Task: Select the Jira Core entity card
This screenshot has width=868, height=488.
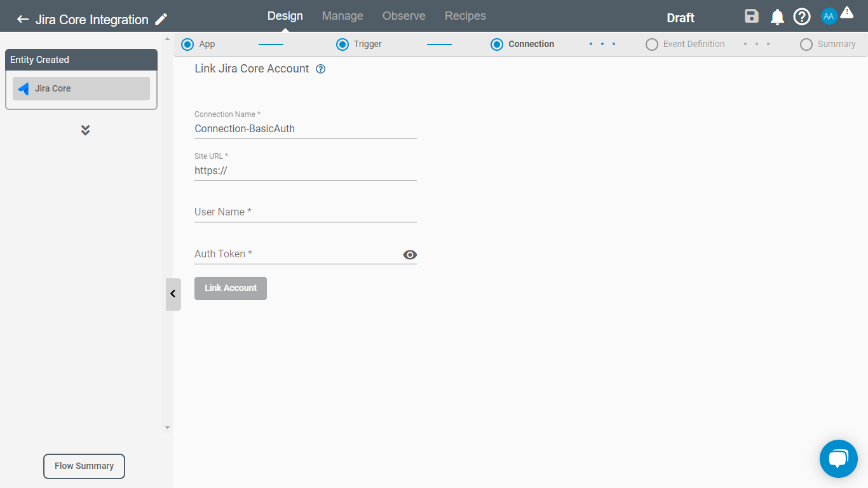Action: 81,89
